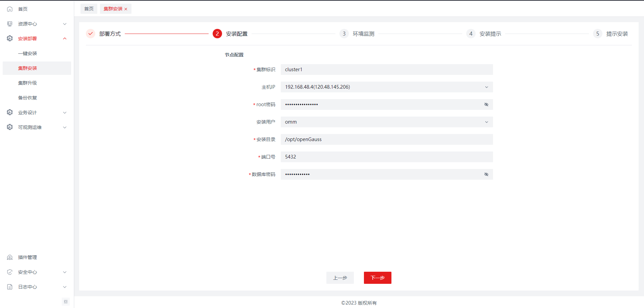
Task: Click the 资源中心 sidebar icon
Action: tap(10, 24)
